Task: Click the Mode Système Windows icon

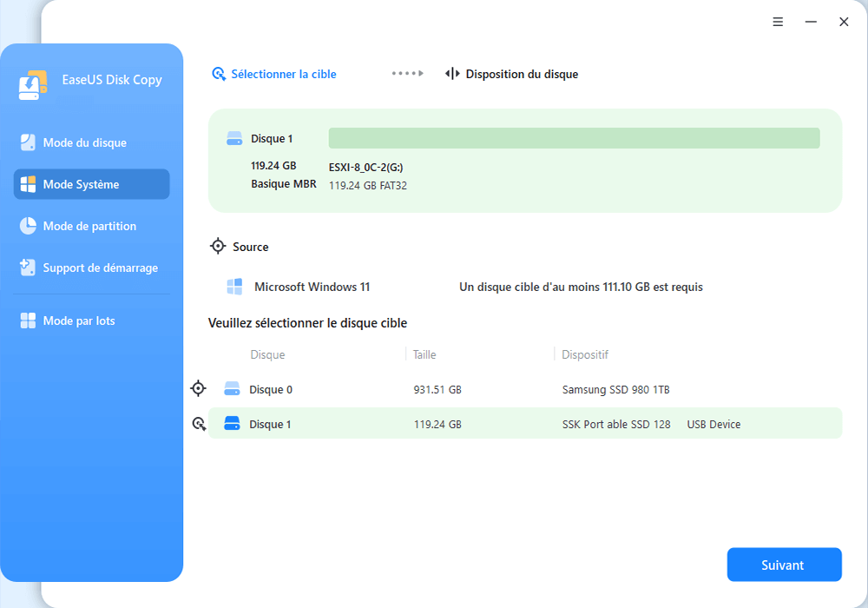Action: click(x=28, y=184)
